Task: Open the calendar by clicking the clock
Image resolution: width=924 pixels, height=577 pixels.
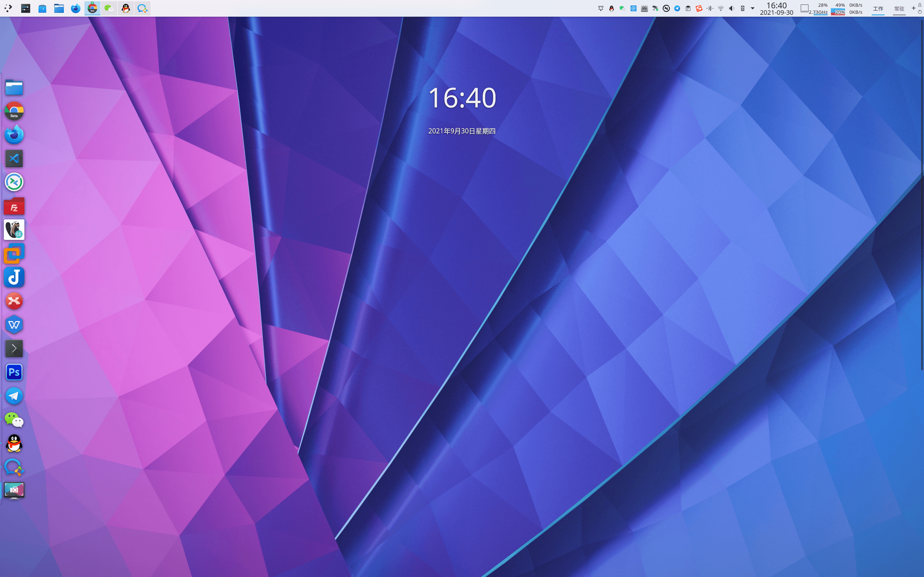Action: (x=777, y=8)
